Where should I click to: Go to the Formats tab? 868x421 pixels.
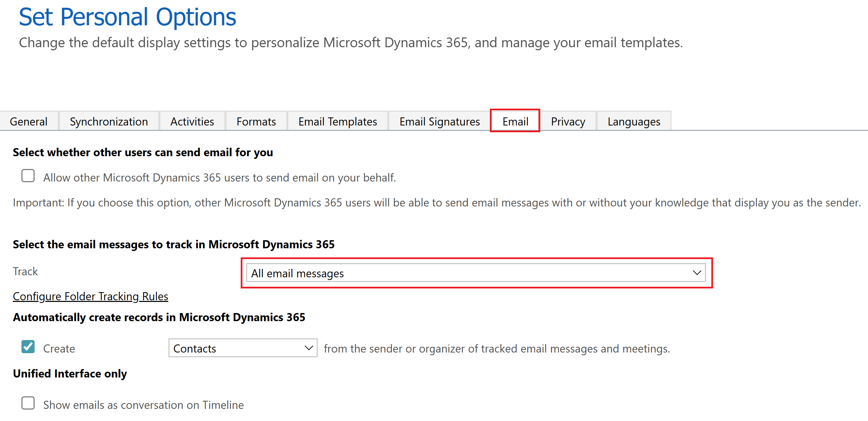click(x=256, y=121)
